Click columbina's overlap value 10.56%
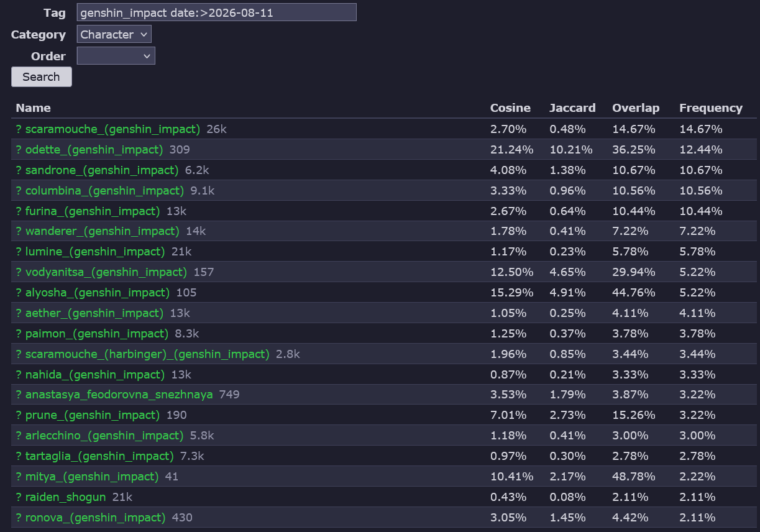Image resolution: width=760 pixels, height=532 pixels. click(634, 191)
